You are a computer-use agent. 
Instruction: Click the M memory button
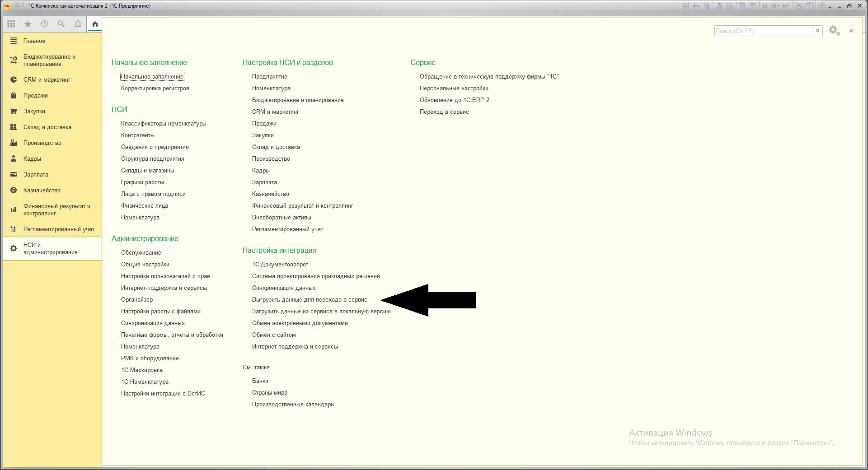[765, 6]
